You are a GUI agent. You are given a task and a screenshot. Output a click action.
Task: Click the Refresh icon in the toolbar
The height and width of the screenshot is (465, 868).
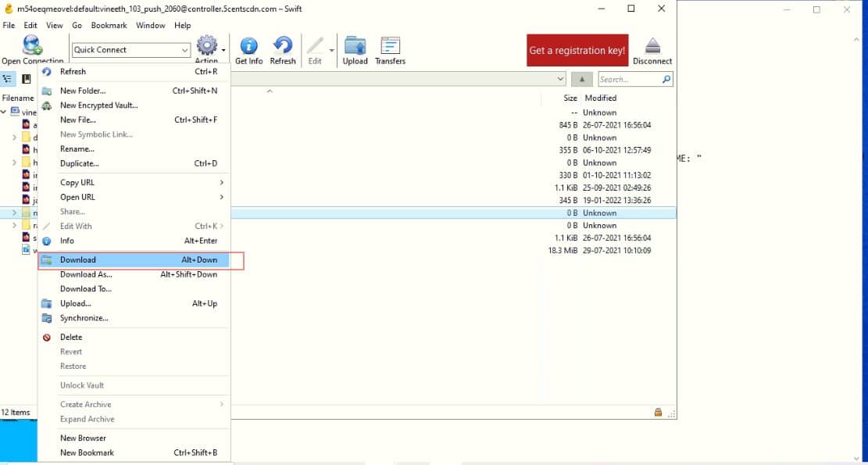click(x=283, y=45)
